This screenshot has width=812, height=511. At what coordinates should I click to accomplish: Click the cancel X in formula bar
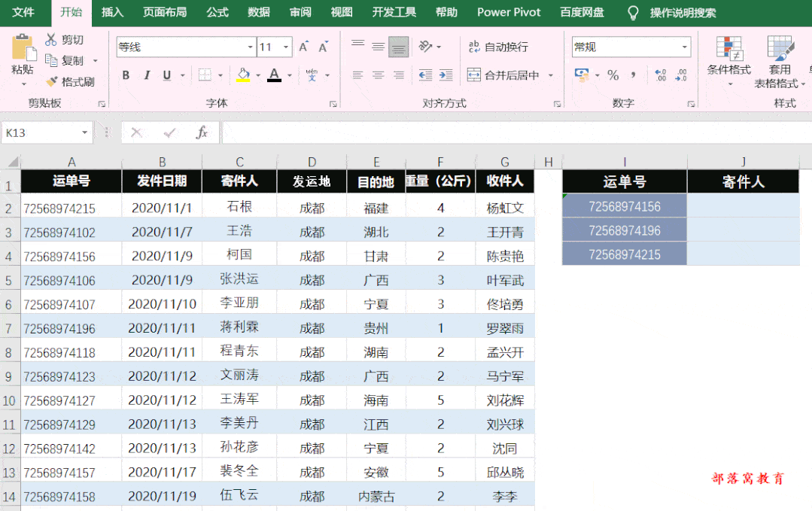[136, 132]
